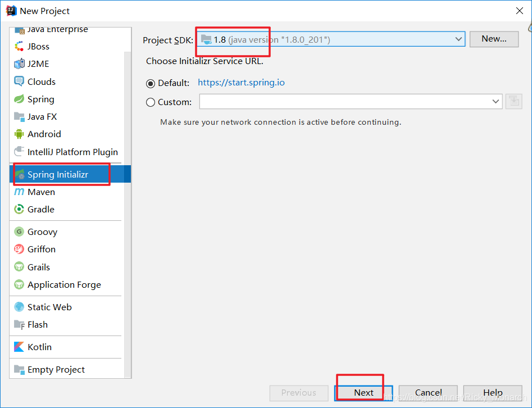Select IntelliJ Platform Plugin entry
Screen dimensions: 532x408
(x=67, y=152)
